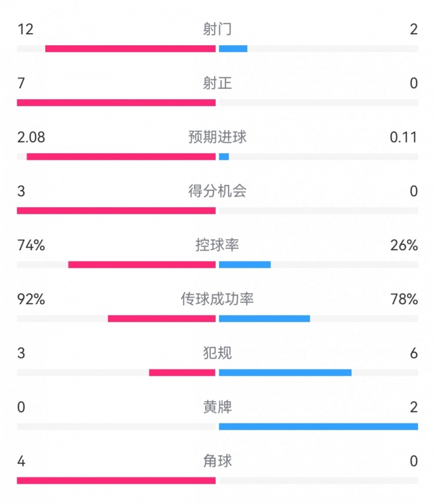Select the pink 射门 bar for 12 shots
The width and height of the screenshot is (435, 504).
click(130, 49)
